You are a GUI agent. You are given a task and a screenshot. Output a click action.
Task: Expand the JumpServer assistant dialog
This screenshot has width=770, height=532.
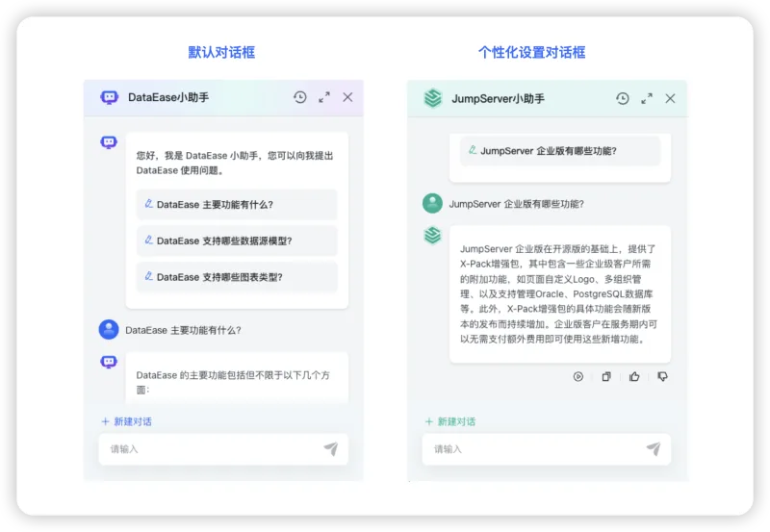pos(647,99)
